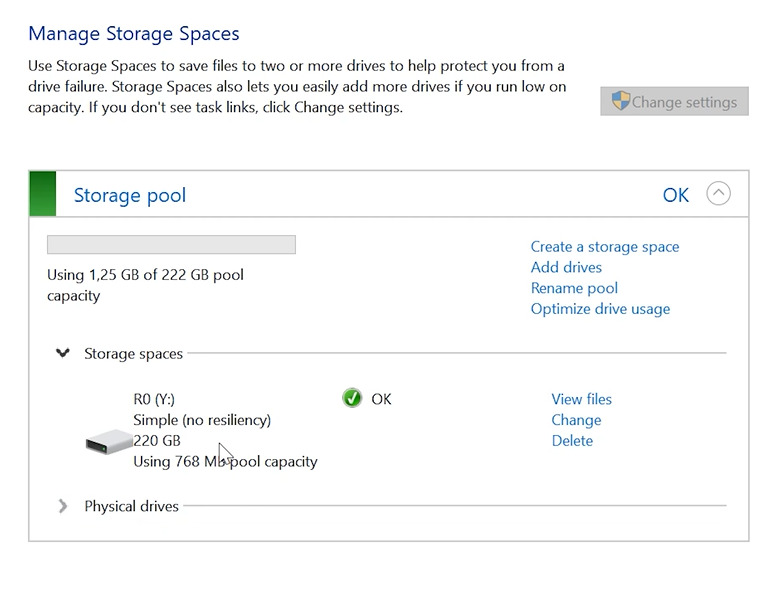Click the Physical drives section label
This screenshot has width=776, height=604.
coord(131,506)
